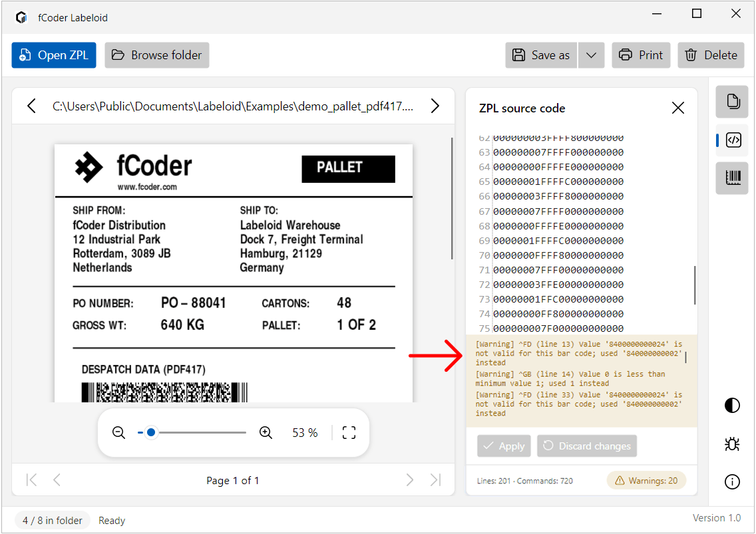Image resolution: width=756 pixels, height=534 pixels.
Task: Toggle the ZPL source code view icon
Action: 733,140
